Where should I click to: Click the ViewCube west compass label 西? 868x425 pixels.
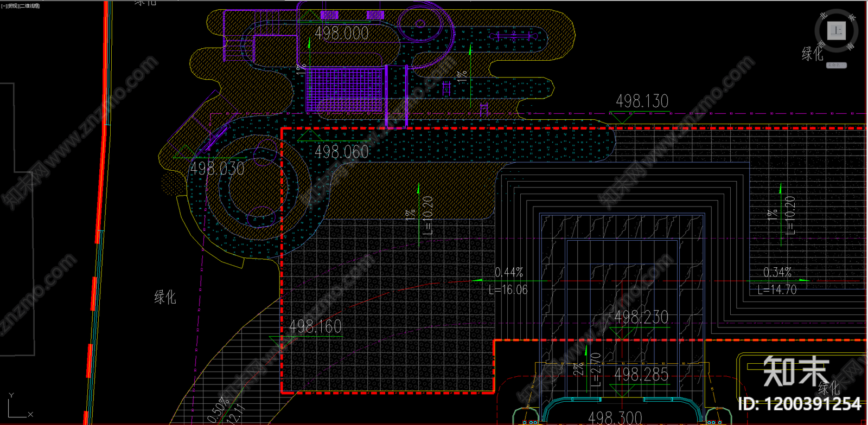pyautogui.click(x=821, y=44)
